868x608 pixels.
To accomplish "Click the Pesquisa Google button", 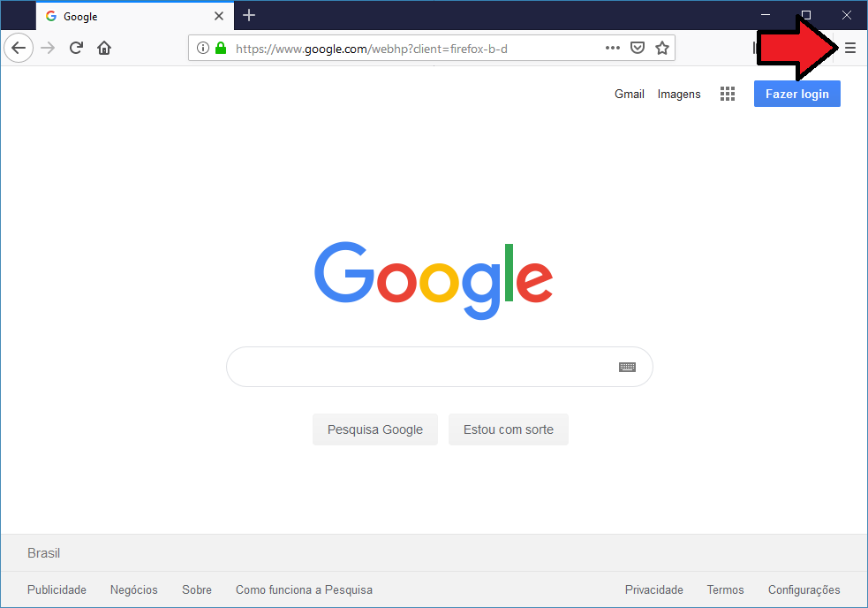I will click(375, 429).
